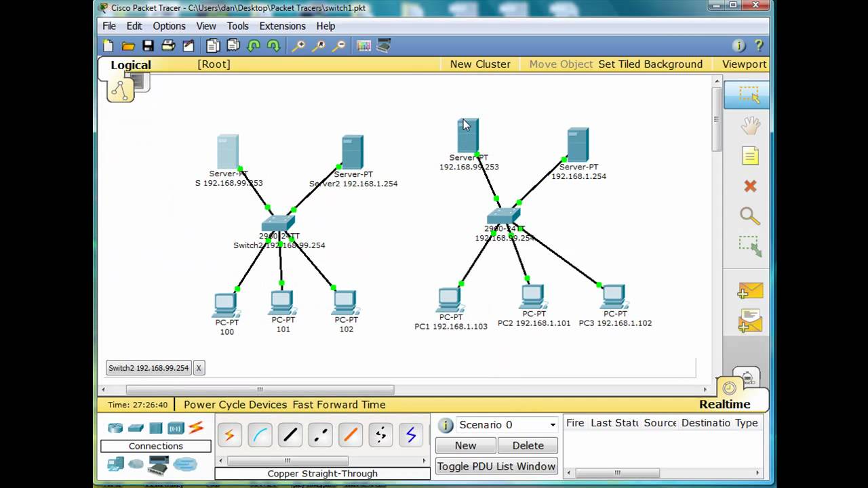
Task: Open the View menu
Action: (206, 26)
